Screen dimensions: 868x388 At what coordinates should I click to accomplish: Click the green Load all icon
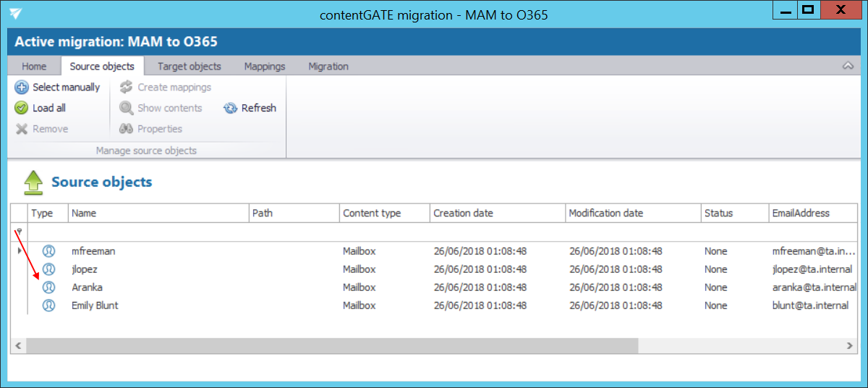tap(22, 109)
